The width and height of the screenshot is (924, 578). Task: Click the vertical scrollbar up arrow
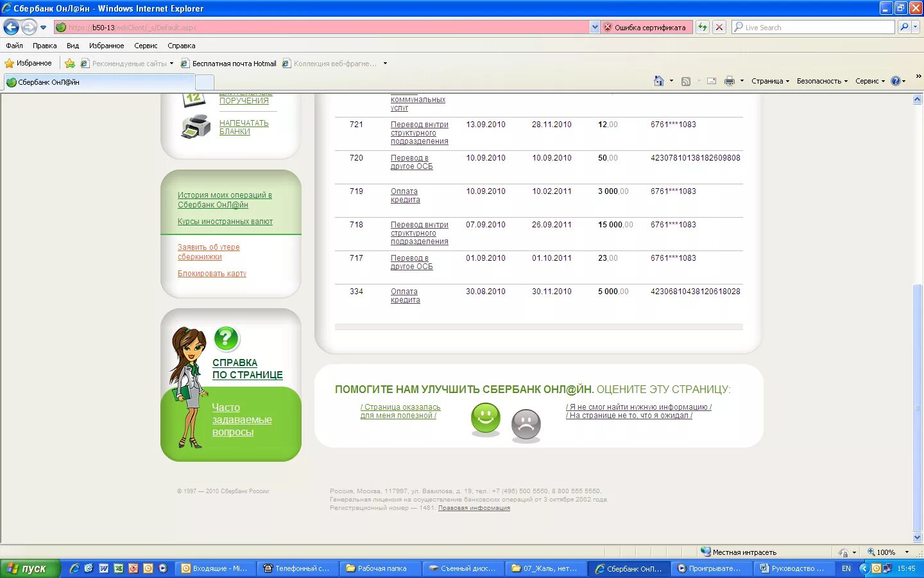[x=918, y=100]
